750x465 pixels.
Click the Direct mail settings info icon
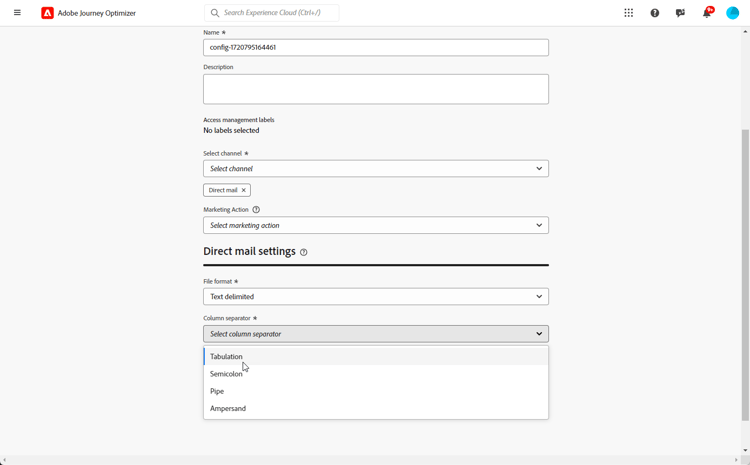point(304,252)
